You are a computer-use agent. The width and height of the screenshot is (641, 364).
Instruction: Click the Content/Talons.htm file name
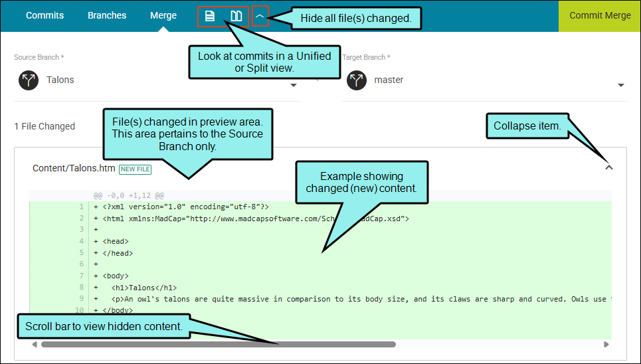click(x=73, y=169)
